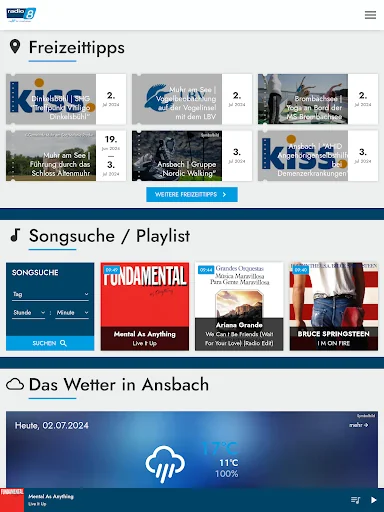Click the cloud icon beside Das Wetter
Image resolution: width=384 pixels, height=512 pixels.
coord(15,384)
